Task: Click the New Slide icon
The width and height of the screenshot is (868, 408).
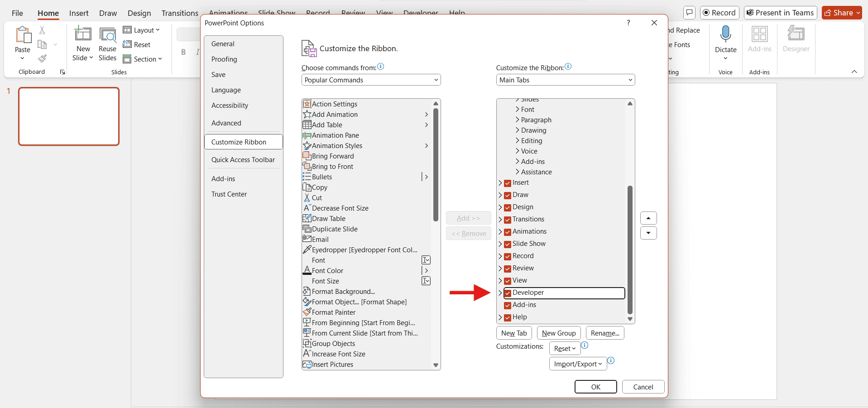Action: 83,34
